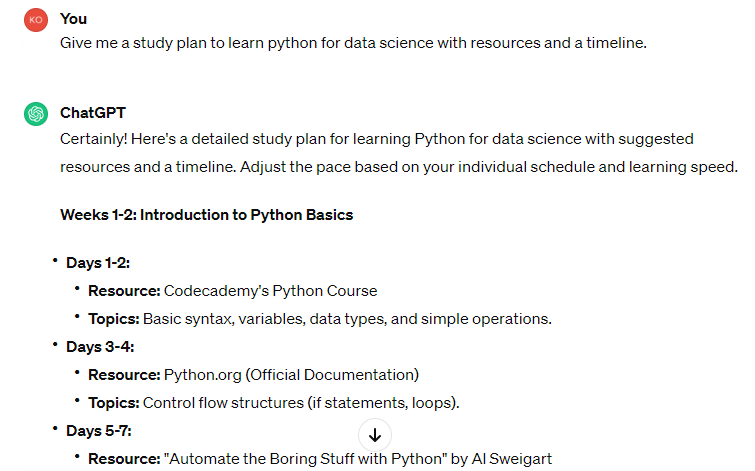Click the green ChatGPT logo icon
Image resolution: width=755 pixels, height=471 pixels.
(x=36, y=114)
